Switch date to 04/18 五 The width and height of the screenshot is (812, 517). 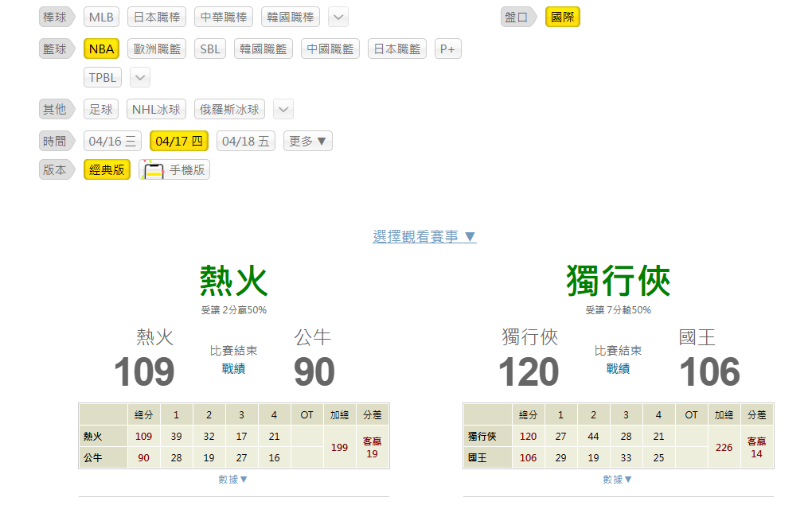tap(246, 142)
